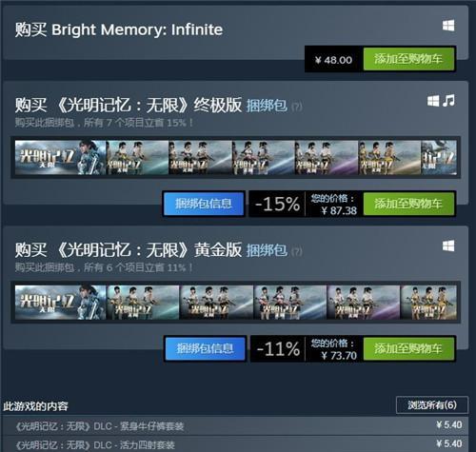476x452 pixels.
Task: Select first game thumbnail in 终极版 bundle
Action: pyautogui.click(x=60, y=158)
